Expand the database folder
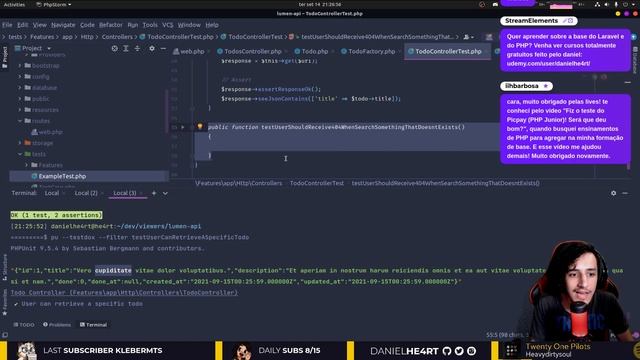 coord(20,87)
